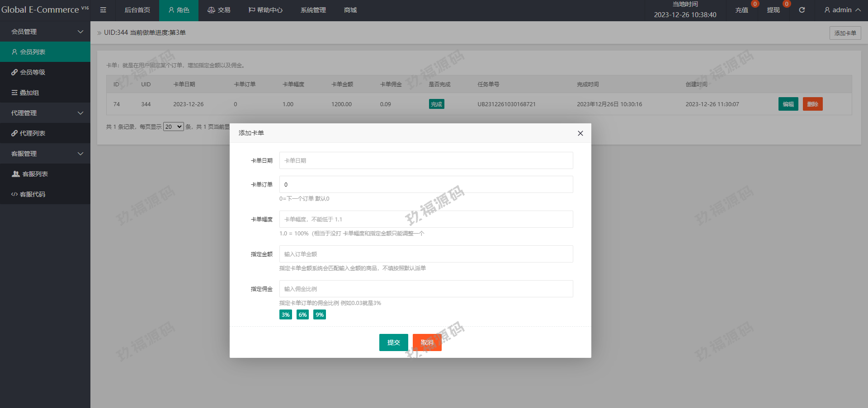Viewport: 868px width, 408px height.
Task: Open the 提现 withdrawal notification
Action: coord(773,10)
